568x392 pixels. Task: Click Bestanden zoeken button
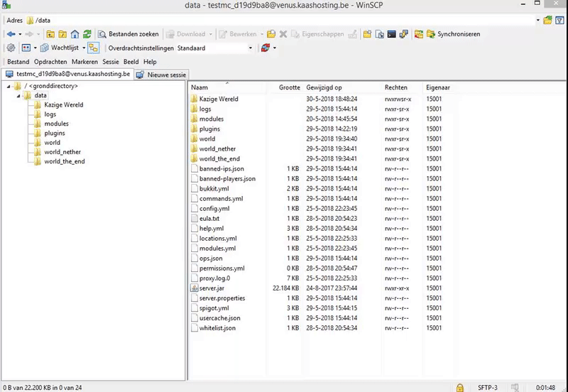coord(129,34)
